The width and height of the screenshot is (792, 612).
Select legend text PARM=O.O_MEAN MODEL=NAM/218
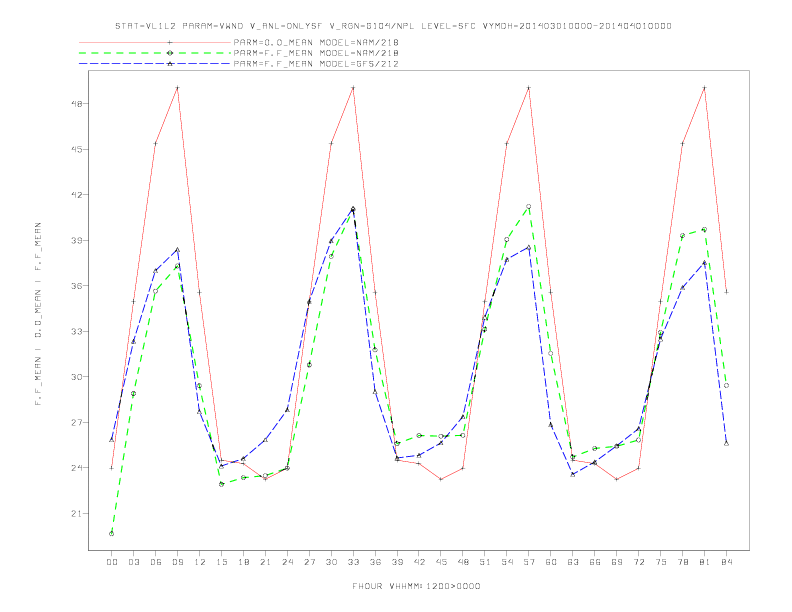coord(316,42)
